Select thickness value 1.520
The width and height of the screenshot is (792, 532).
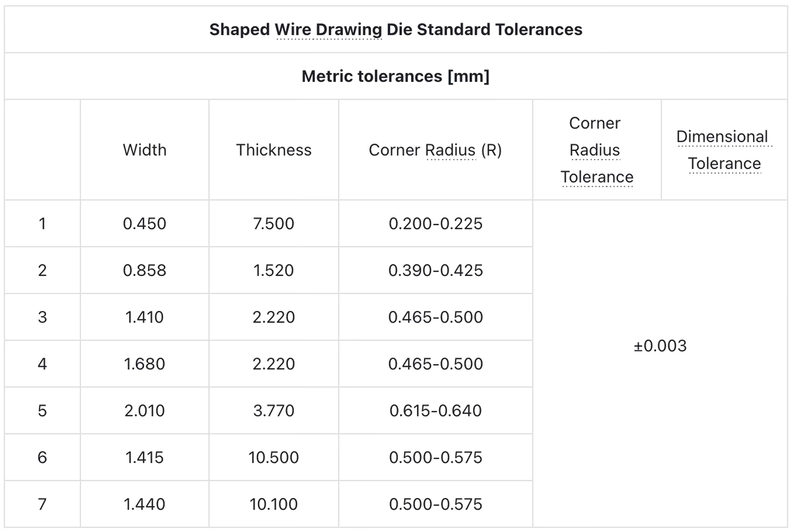(x=274, y=270)
